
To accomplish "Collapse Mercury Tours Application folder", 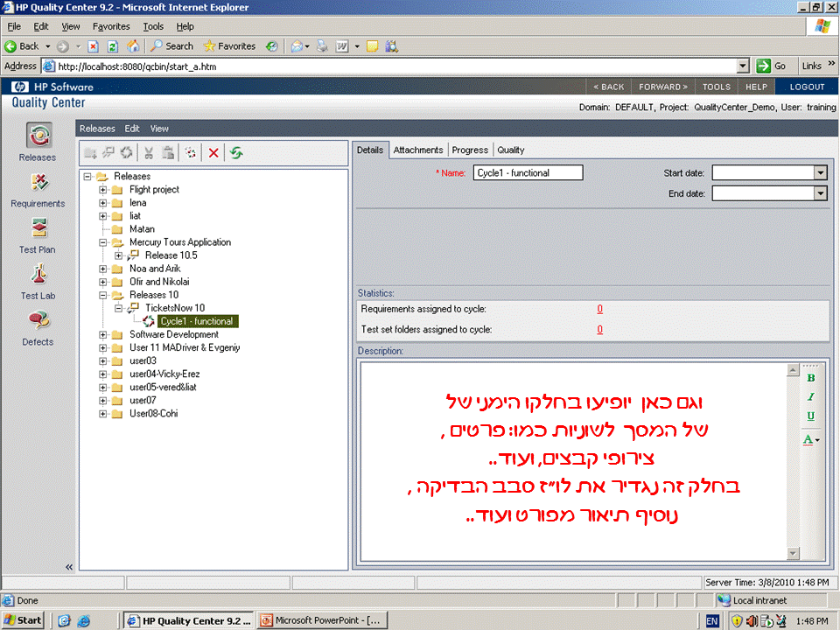I will pos(103,242).
